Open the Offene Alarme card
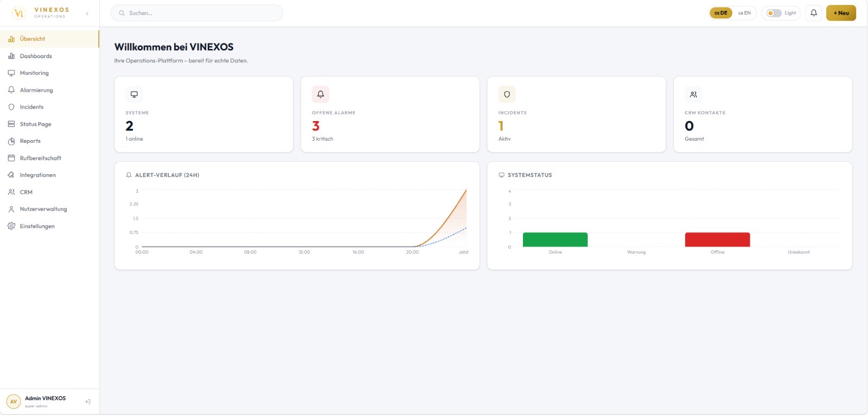Screen dimensions: 868x416 coord(390,114)
